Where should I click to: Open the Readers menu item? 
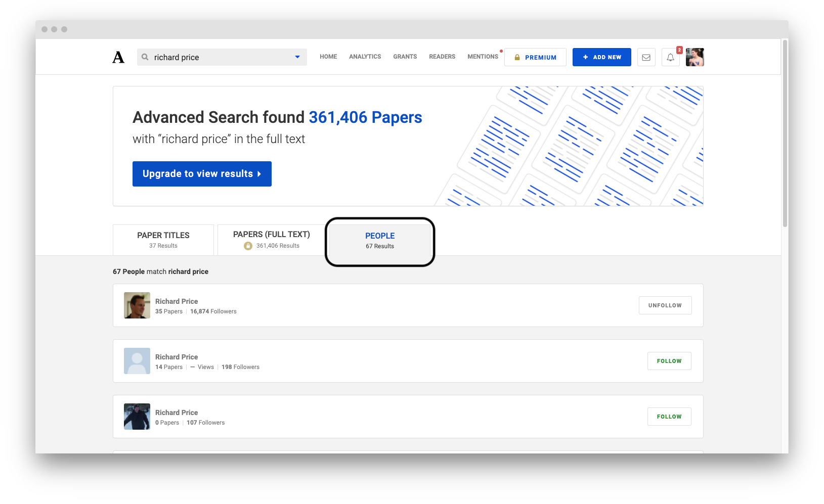point(442,57)
